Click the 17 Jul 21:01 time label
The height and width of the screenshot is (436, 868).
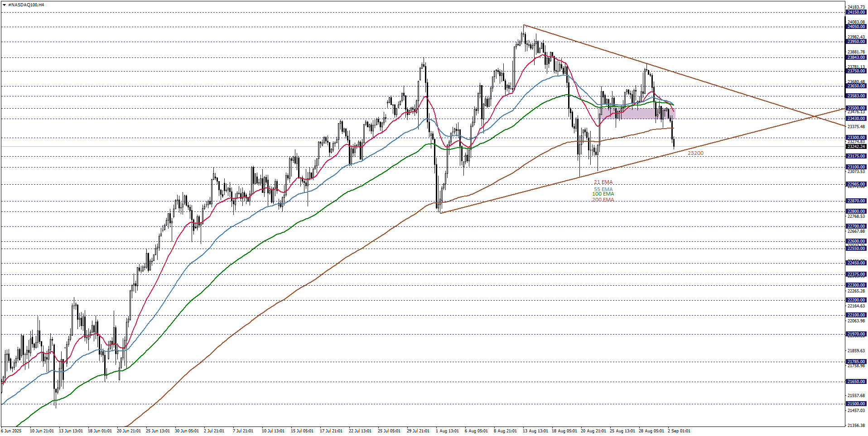tap(332, 431)
